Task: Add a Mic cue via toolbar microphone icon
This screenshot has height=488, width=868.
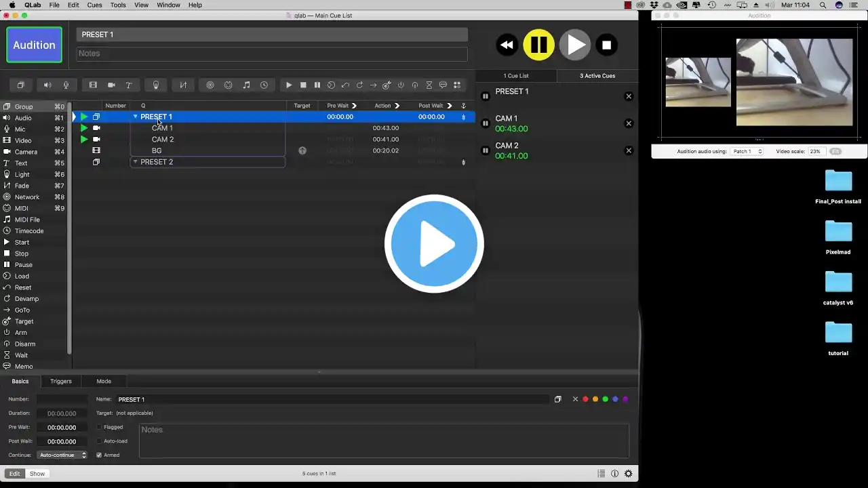Action: pos(66,85)
